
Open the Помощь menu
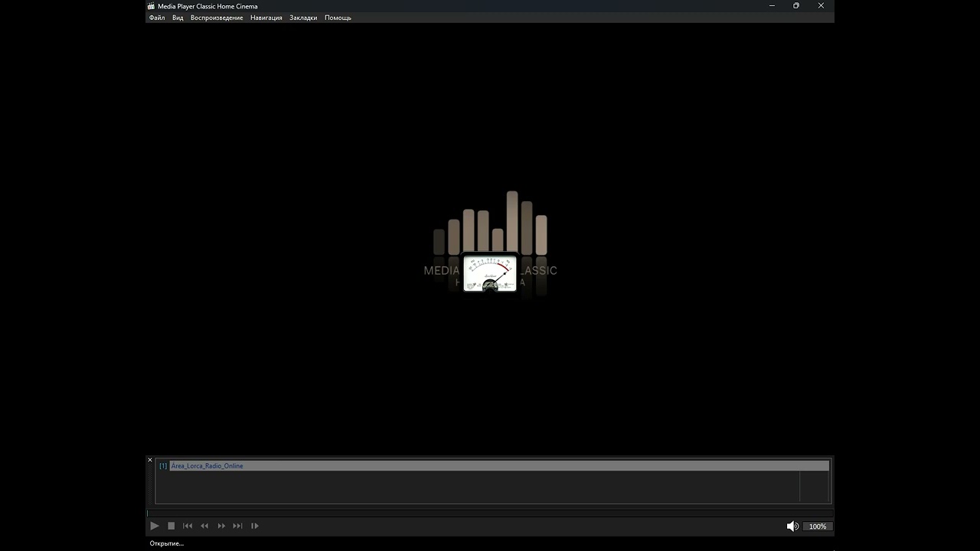click(x=338, y=18)
